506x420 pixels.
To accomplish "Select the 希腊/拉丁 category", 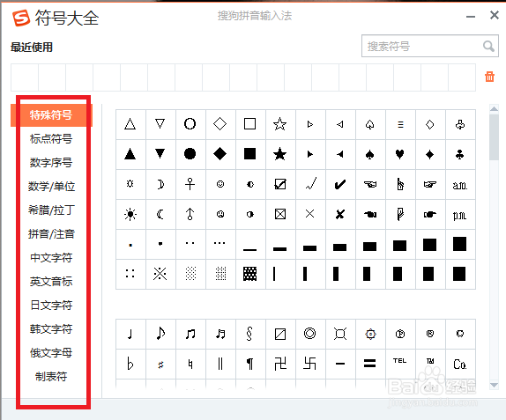I will (51, 210).
